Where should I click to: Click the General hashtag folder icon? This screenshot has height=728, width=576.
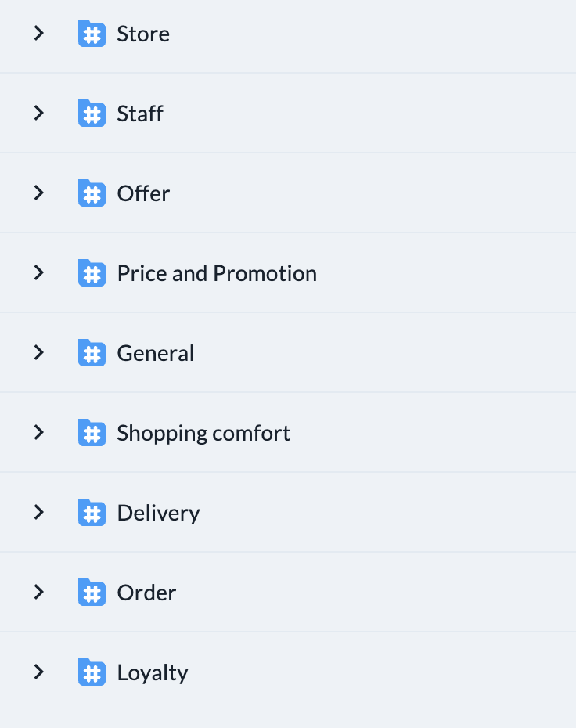(92, 353)
